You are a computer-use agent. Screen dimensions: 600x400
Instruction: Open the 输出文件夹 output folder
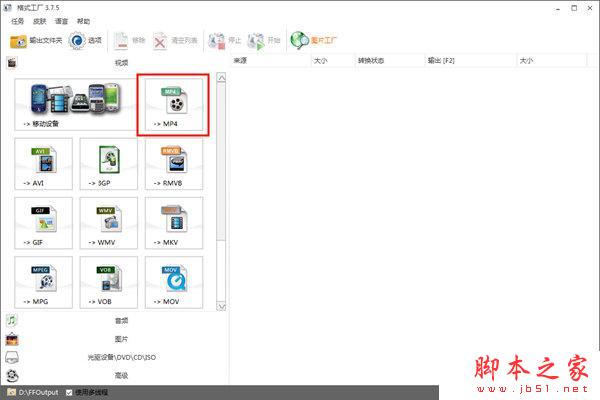tap(36, 40)
